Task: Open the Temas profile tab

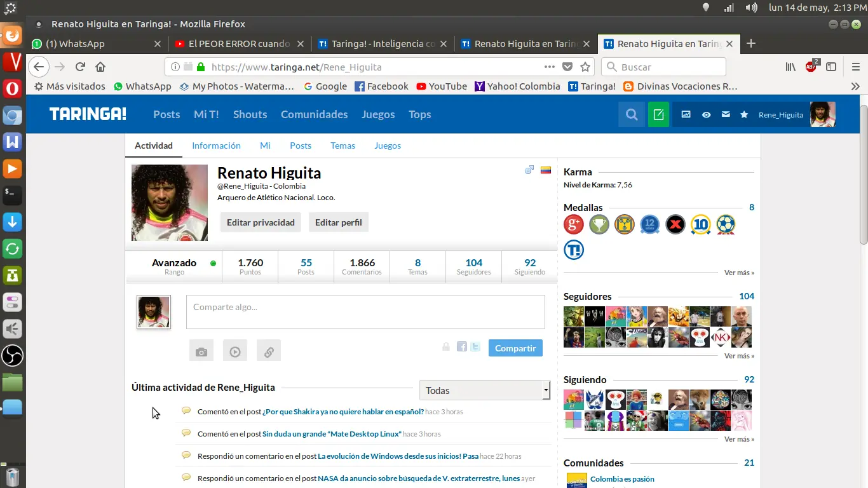Action: 342,146
